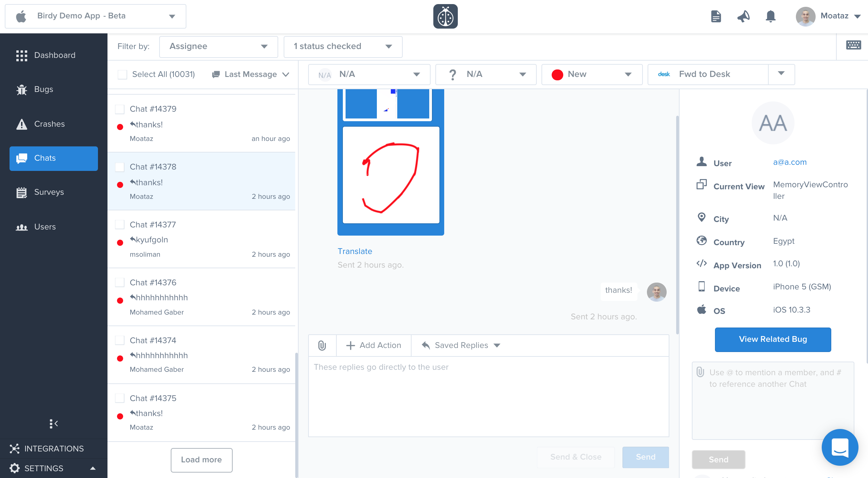Open keyboard shortcuts icon
Viewport: 868px width, 478px height.
pos(853,45)
